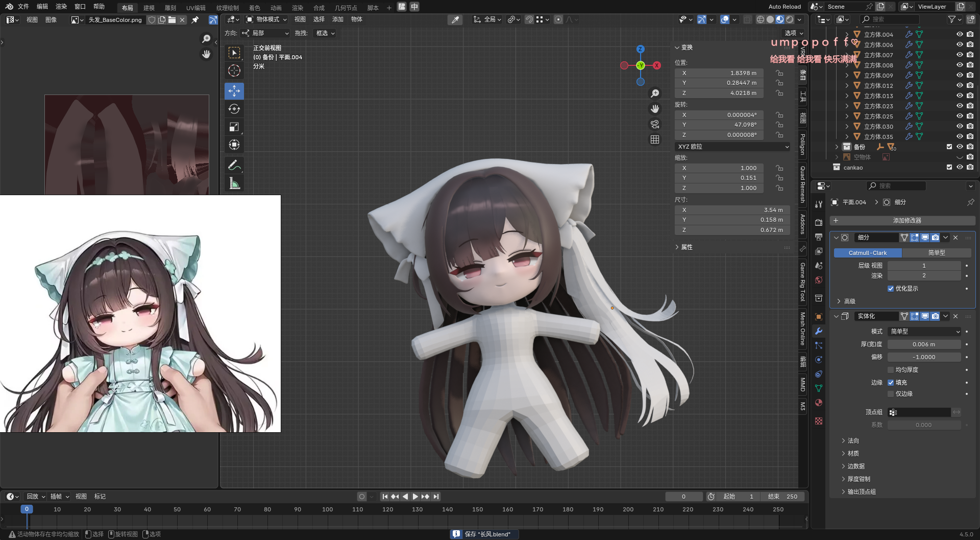Activate the 3D Cursor tool
Image resolution: width=980 pixels, height=540 pixels.
click(234, 71)
